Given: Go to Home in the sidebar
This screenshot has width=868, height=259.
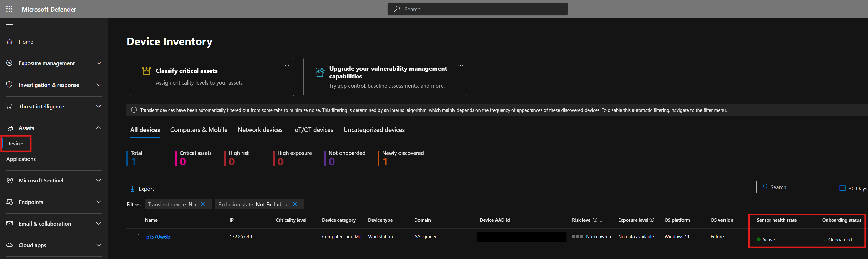Looking at the screenshot, I should tap(26, 41).
